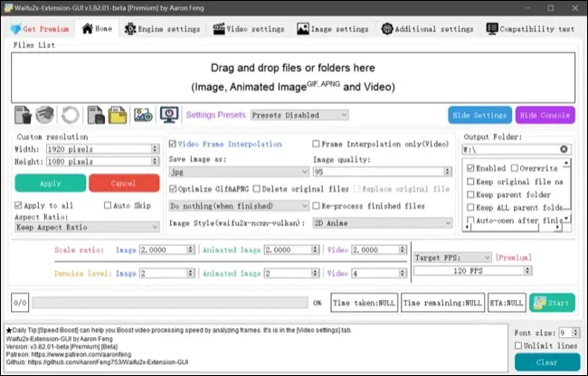Click the output options vertical scrollbar
588x376 pixels.
tap(566, 190)
